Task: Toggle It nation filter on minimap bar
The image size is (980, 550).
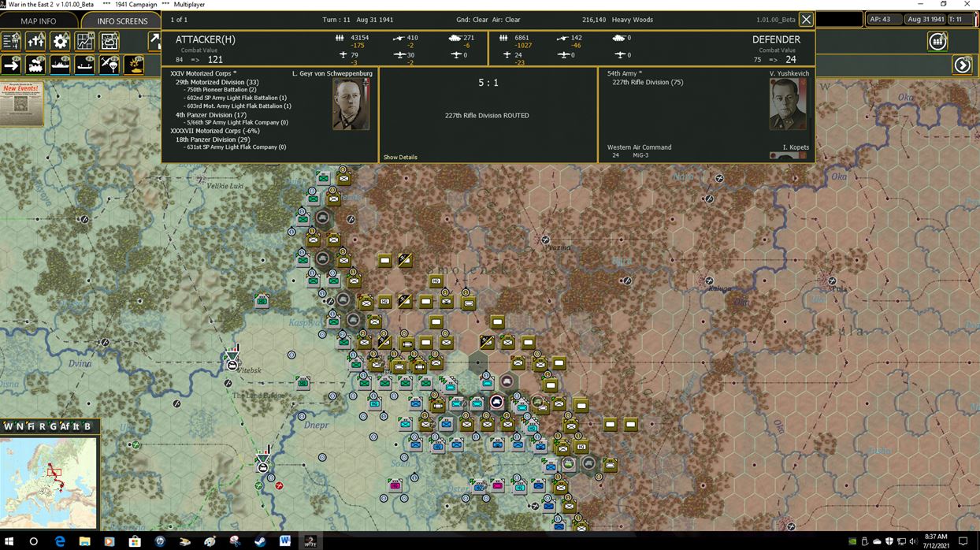Action: [76, 426]
